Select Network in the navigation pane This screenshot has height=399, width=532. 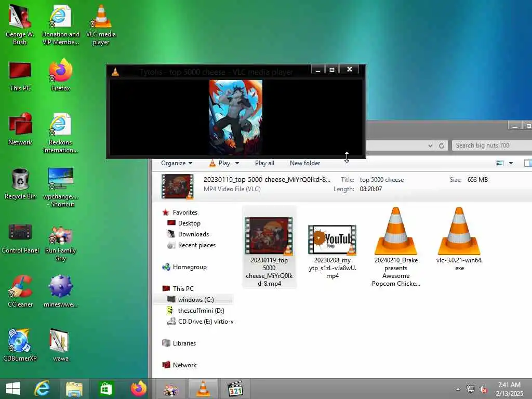tap(184, 365)
